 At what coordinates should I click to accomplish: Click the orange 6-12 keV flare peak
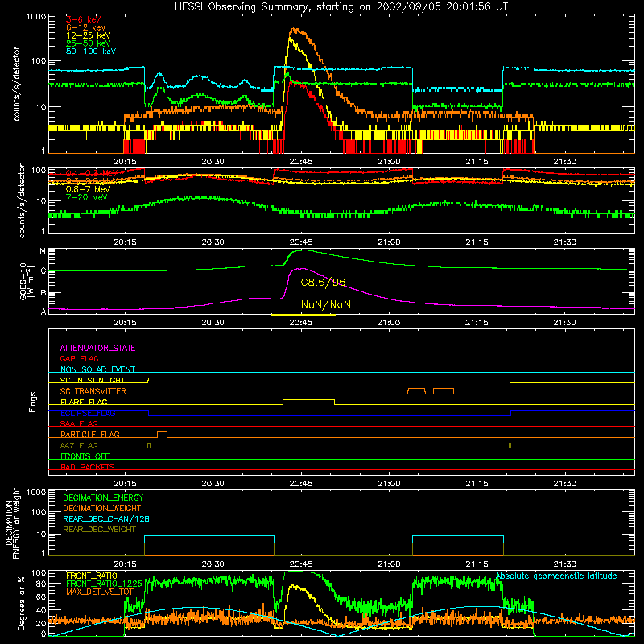pyautogui.click(x=295, y=30)
